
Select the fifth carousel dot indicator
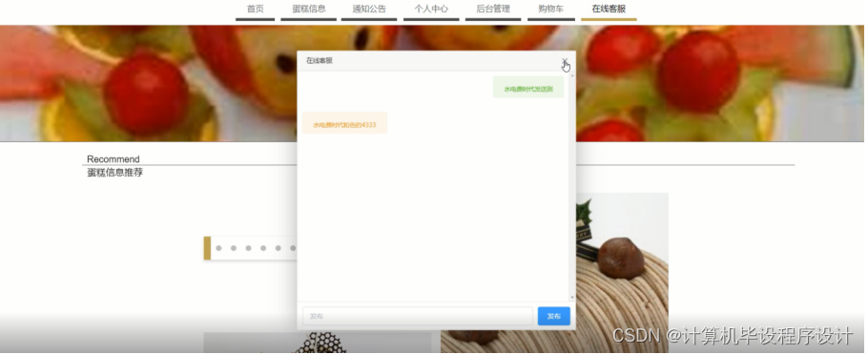click(279, 248)
